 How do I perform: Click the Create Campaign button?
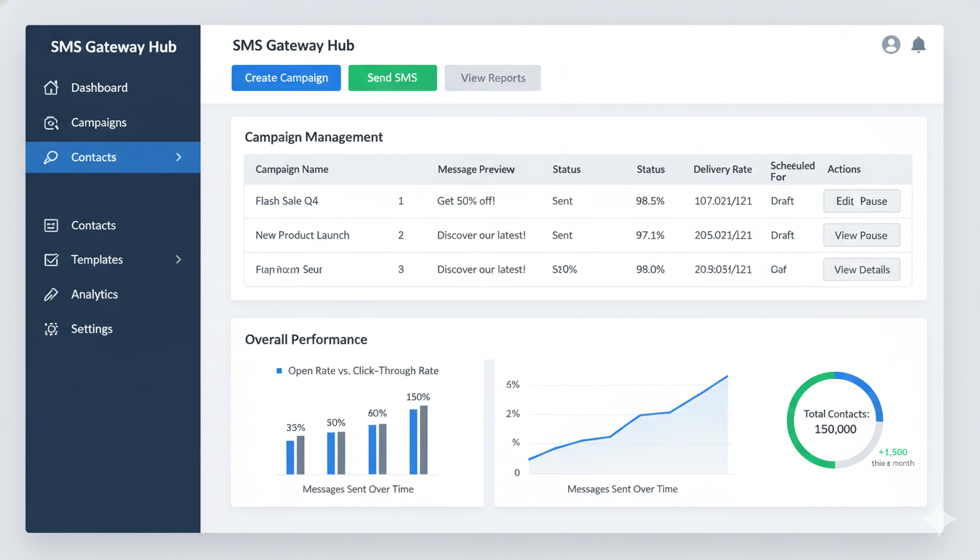pyautogui.click(x=286, y=77)
